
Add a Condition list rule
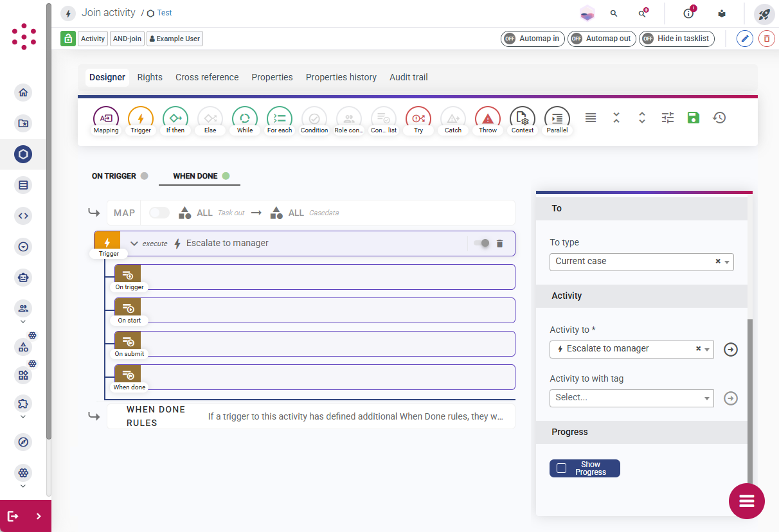pos(384,120)
